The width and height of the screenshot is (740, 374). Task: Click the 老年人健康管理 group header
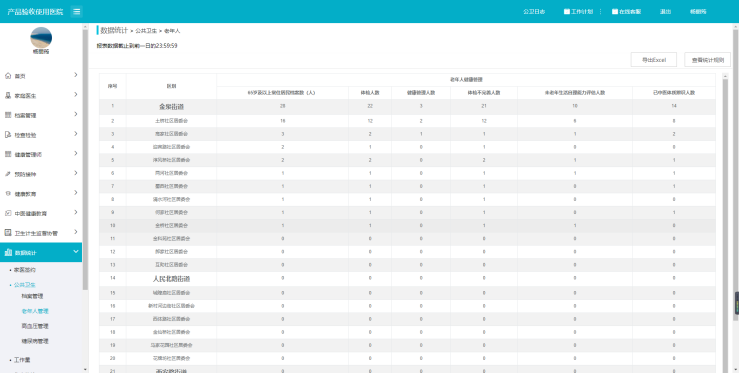[x=466, y=80]
